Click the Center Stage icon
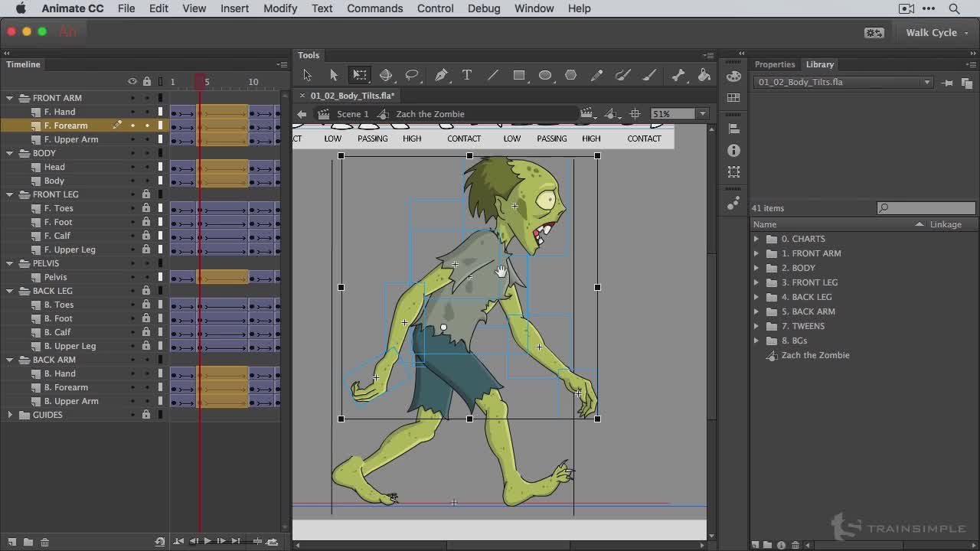The height and width of the screenshot is (551, 980). click(x=635, y=114)
